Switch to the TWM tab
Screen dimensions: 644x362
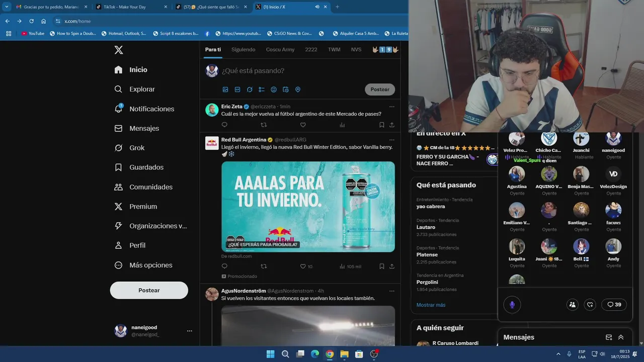coord(334,49)
